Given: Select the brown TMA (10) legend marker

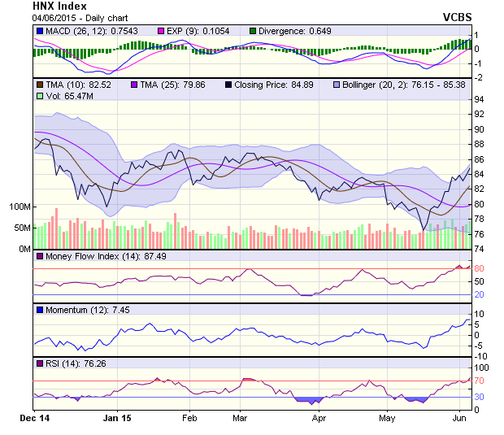Looking at the screenshot, I should [40, 84].
